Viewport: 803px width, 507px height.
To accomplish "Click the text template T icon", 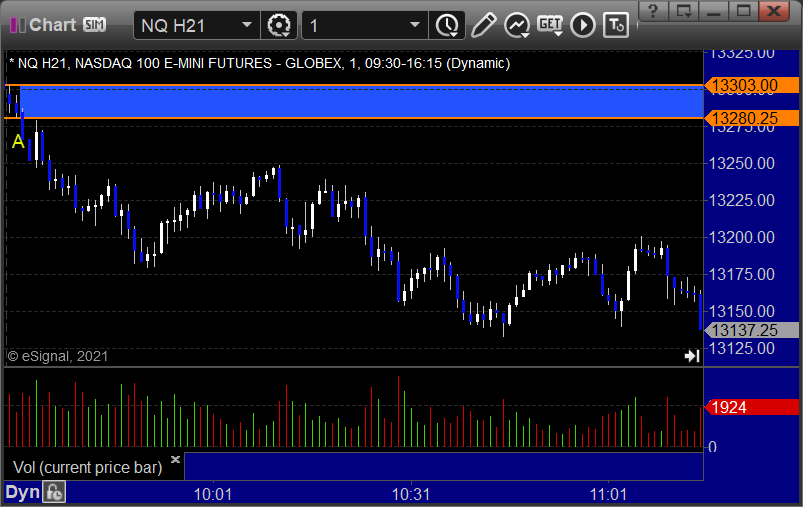I will point(616,25).
